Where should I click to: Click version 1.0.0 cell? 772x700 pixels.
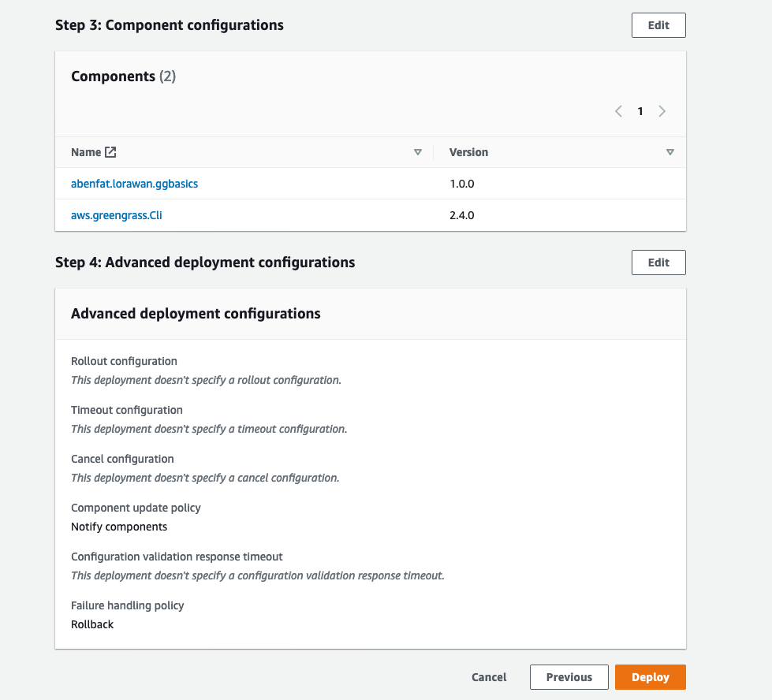461,184
